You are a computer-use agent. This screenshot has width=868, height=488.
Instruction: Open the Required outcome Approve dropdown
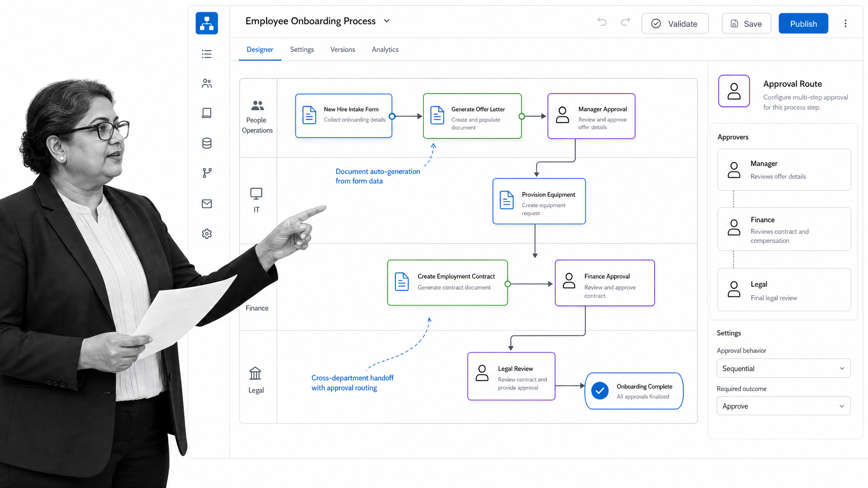point(784,406)
